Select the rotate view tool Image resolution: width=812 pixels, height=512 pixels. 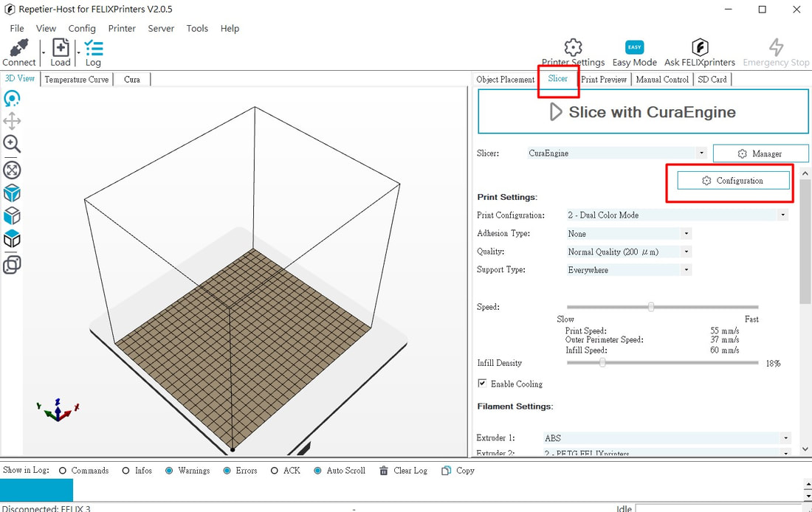(x=12, y=98)
